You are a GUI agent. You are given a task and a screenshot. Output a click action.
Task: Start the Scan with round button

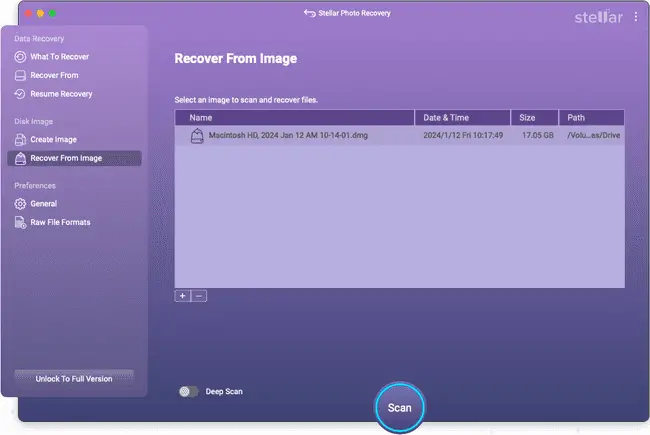[400, 408]
